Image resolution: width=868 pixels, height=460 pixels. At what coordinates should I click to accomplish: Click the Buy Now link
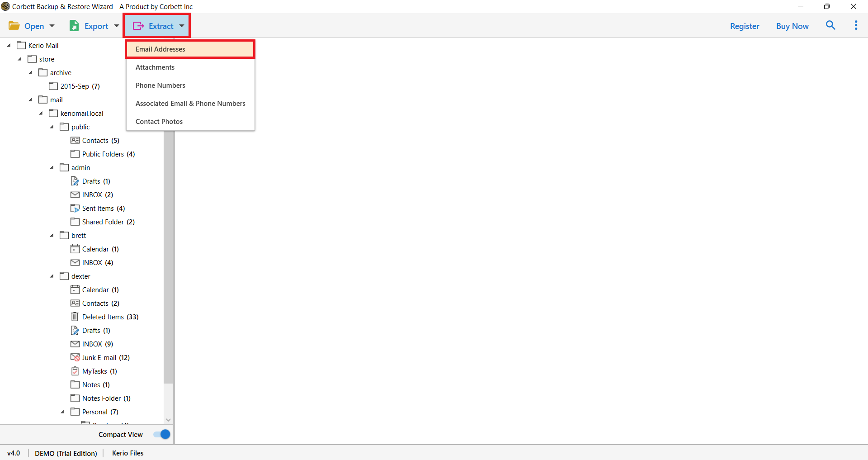tap(793, 26)
